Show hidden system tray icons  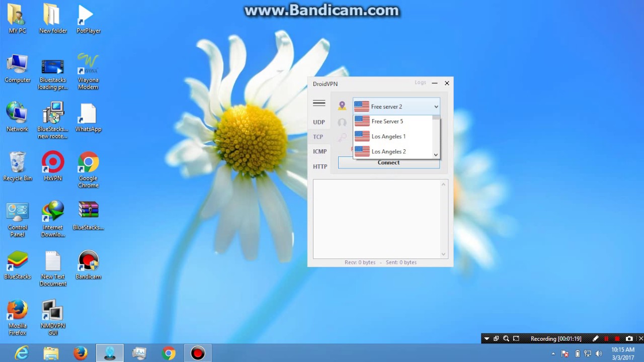(553, 353)
